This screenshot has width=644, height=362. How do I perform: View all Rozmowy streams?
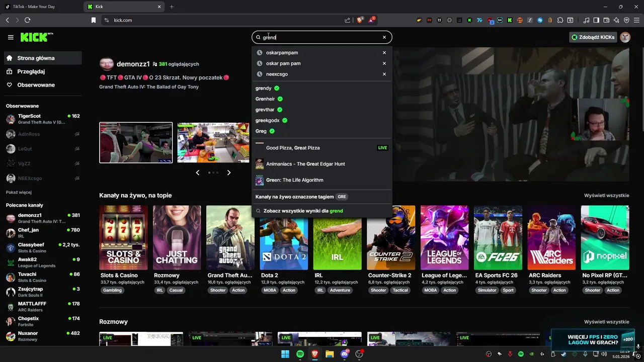tap(606, 322)
